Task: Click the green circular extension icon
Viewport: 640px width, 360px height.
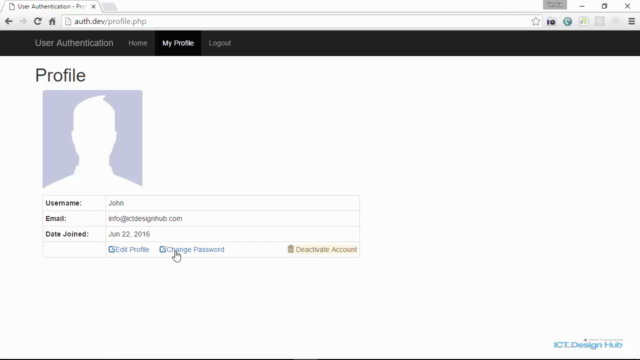Action: coord(567,22)
